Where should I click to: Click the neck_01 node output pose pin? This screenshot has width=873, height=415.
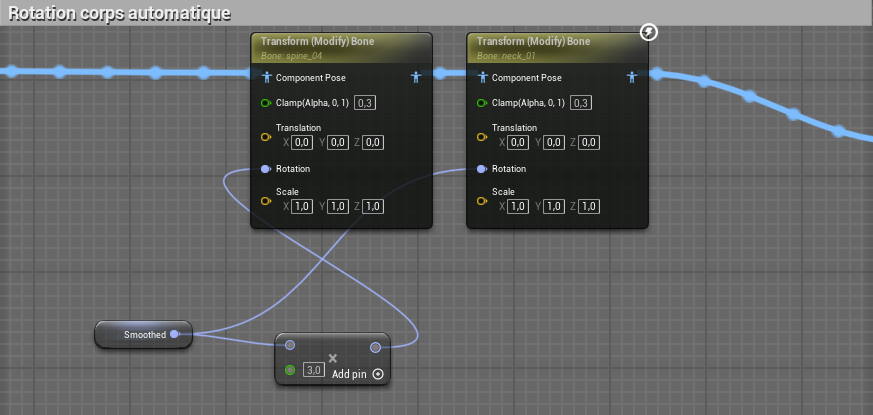(x=632, y=77)
